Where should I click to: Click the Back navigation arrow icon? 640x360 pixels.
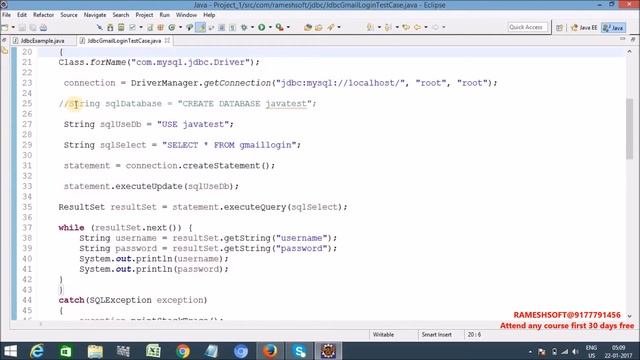[417, 27]
